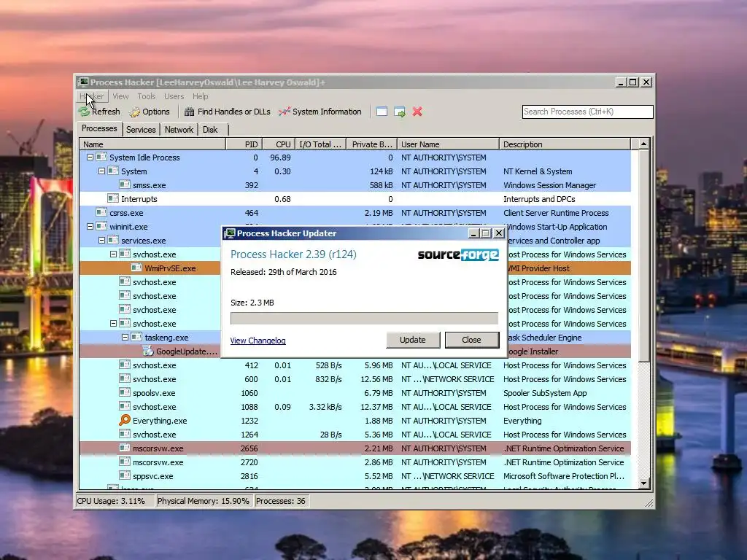Click the Process Hacker Updater title icon
747x560 pixels.
pyautogui.click(x=230, y=233)
